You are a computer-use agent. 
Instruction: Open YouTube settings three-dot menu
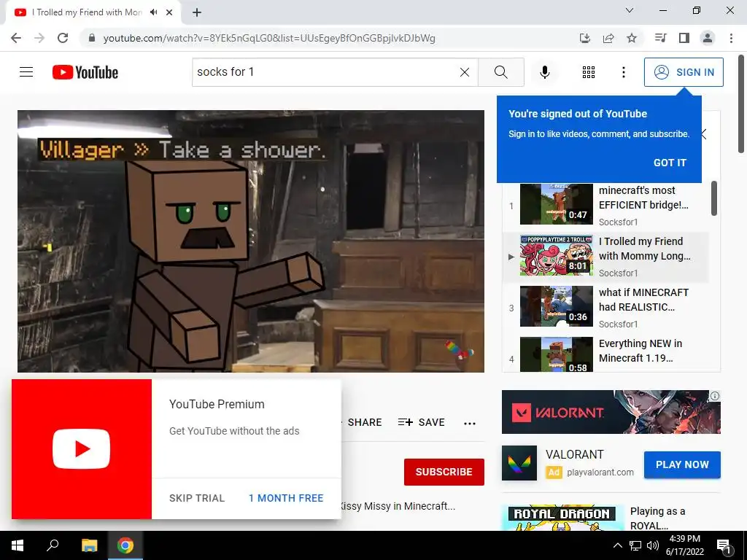[x=623, y=72]
